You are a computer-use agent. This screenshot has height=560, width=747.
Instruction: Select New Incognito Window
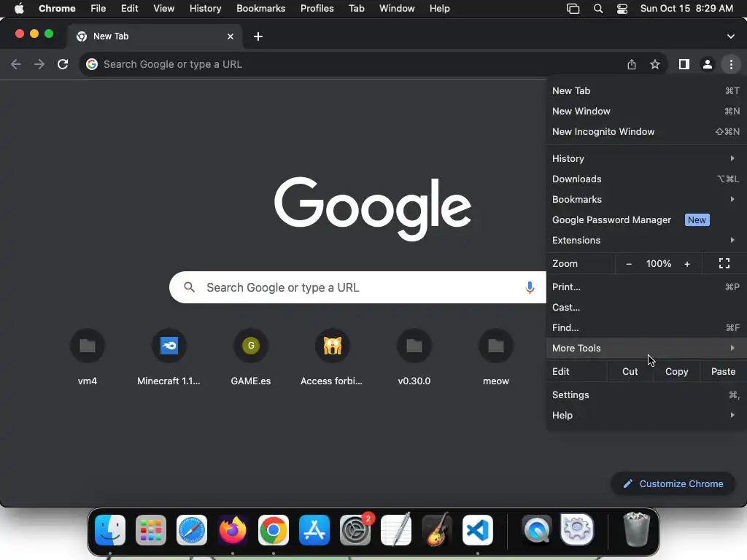(646, 132)
